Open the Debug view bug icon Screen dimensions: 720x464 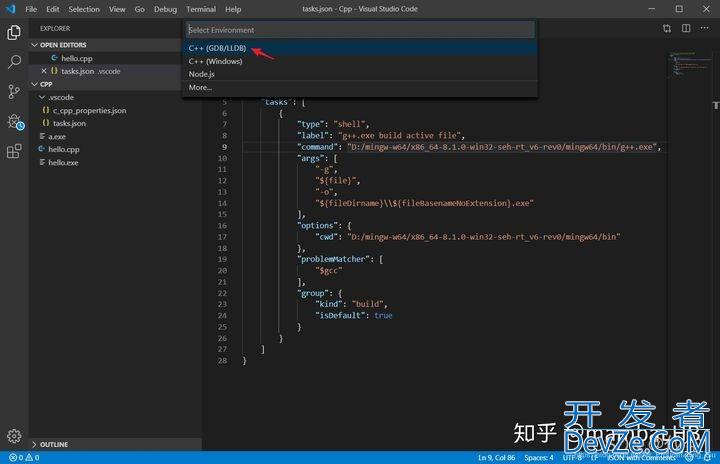(x=15, y=122)
